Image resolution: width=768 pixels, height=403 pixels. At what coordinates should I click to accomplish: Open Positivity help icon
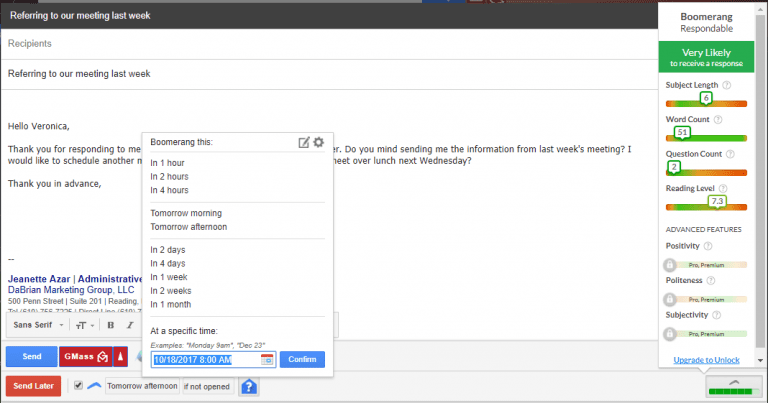tap(708, 246)
